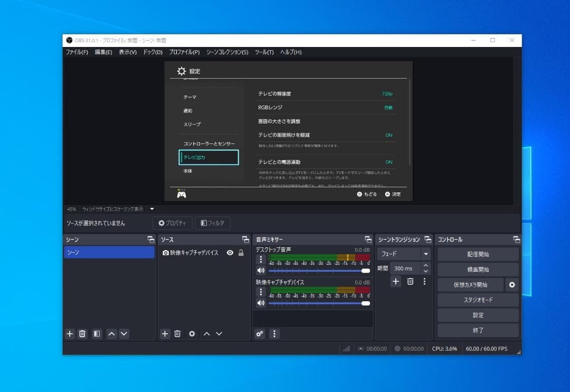Image resolution: width=570 pixels, height=392 pixels.
Task: Open the ツール(T) menu
Action: (x=264, y=52)
